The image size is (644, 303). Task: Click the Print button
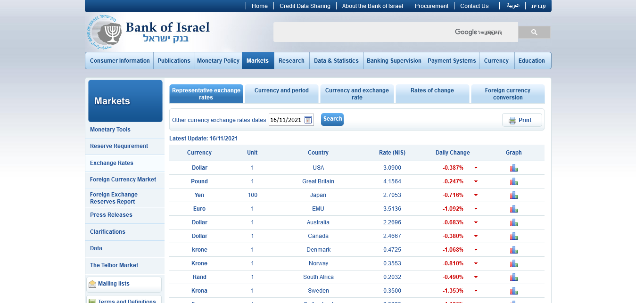521,120
